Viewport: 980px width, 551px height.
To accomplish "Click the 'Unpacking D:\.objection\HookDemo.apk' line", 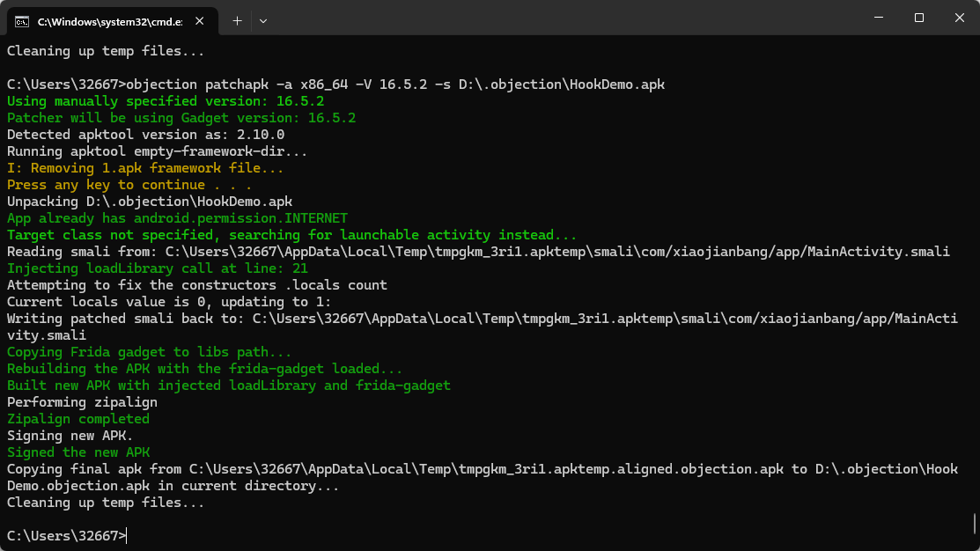I will [150, 202].
